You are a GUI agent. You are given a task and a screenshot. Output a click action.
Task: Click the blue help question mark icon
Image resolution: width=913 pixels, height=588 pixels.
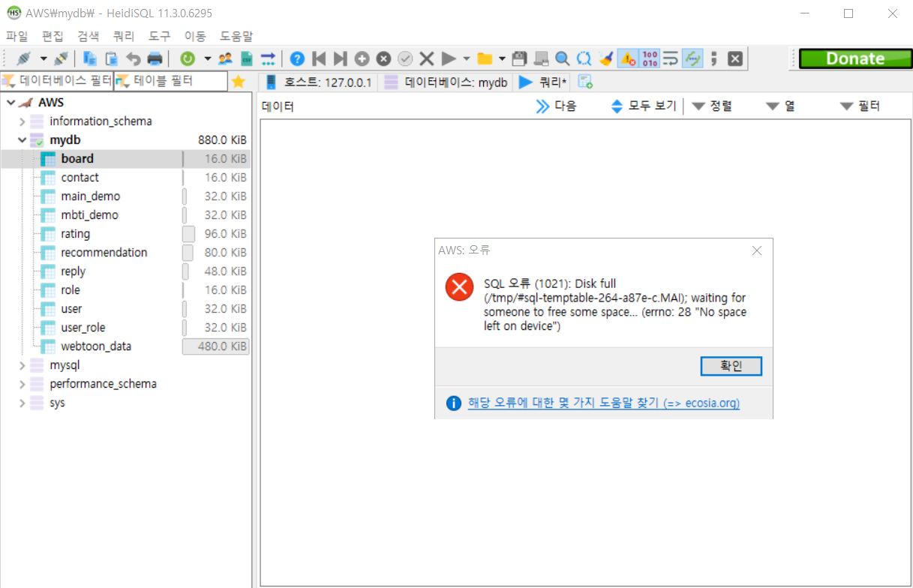(x=298, y=58)
